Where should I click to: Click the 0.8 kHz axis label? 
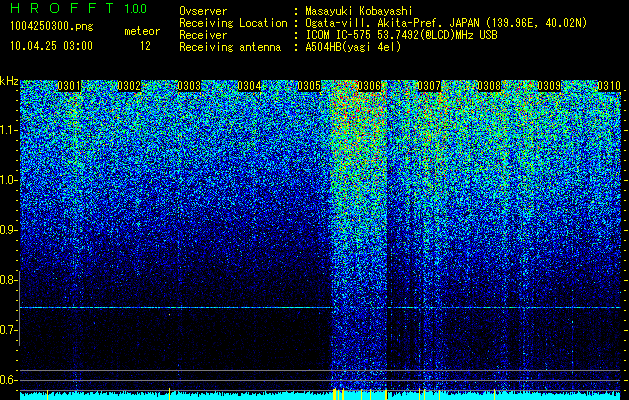[8, 280]
